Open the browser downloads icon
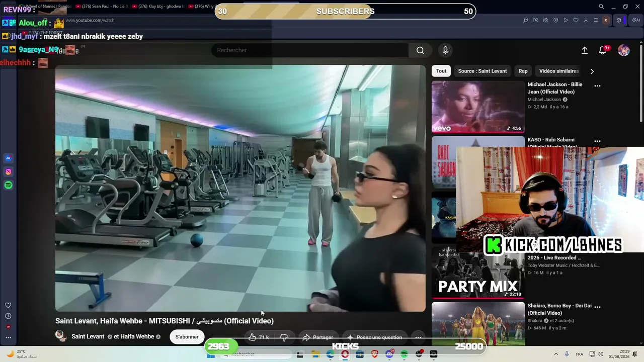The width and height of the screenshot is (644, 362). [x=586, y=20]
